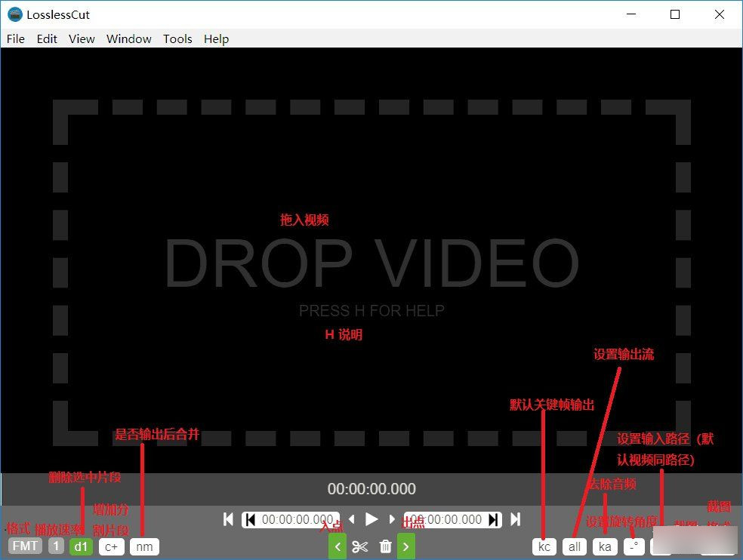This screenshot has height=560, width=743.
Task: Play the video
Action: 371,519
